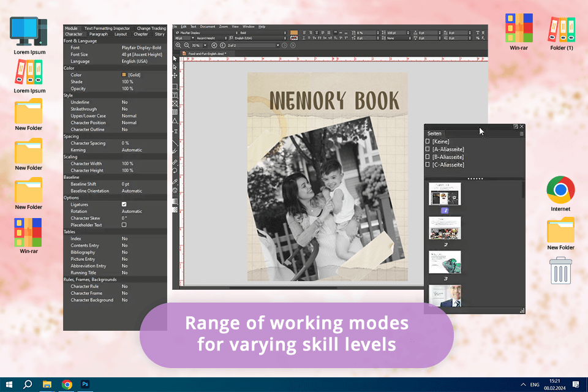
Task: Switch to the Layout tab in inspector
Action: pyautogui.click(x=121, y=34)
